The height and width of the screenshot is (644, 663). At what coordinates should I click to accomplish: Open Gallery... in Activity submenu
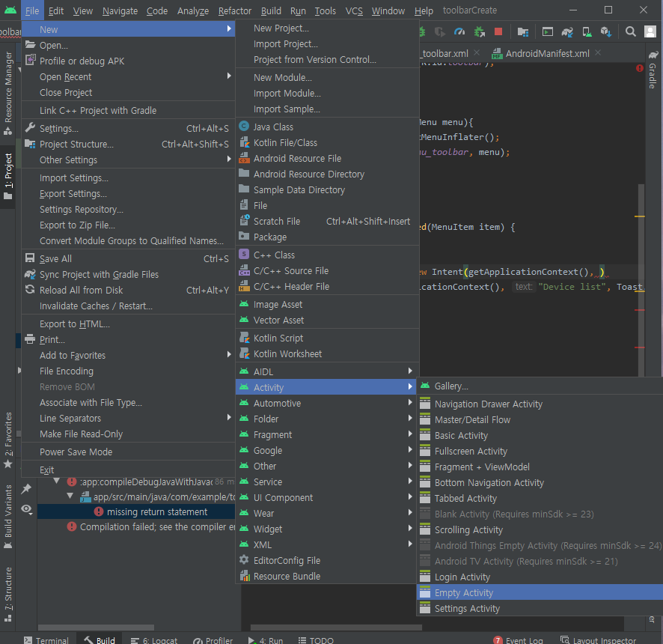pyautogui.click(x=540, y=386)
